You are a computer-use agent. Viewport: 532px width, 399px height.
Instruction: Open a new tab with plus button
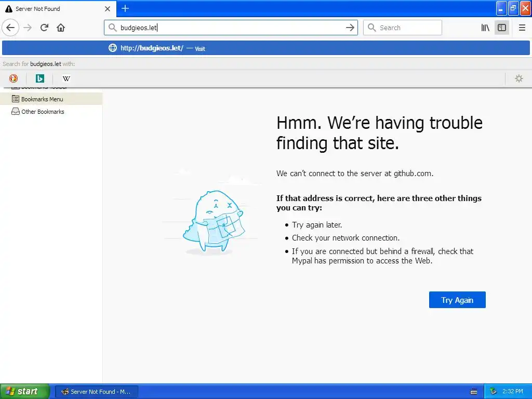[125, 8]
